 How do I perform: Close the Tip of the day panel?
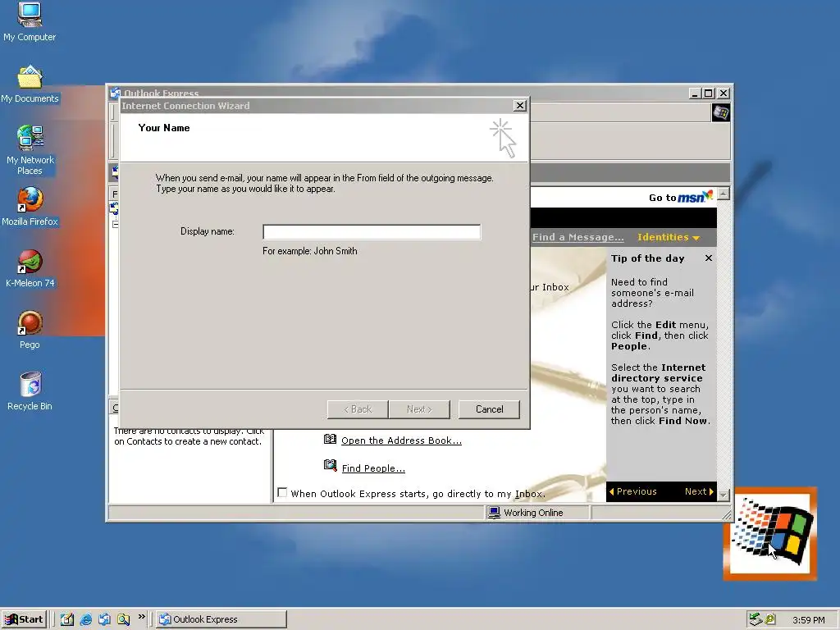tap(709, 258)
